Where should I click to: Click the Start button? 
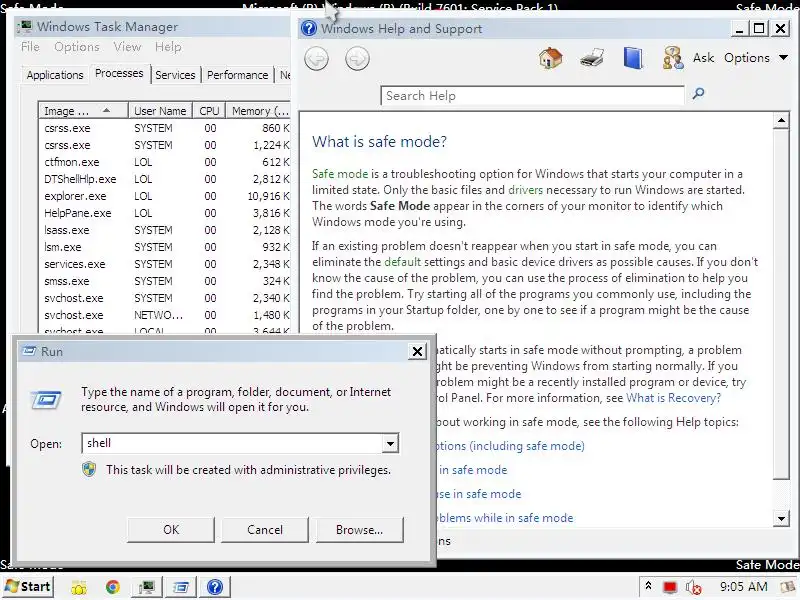pyautogui.click(x=28, y=587)
